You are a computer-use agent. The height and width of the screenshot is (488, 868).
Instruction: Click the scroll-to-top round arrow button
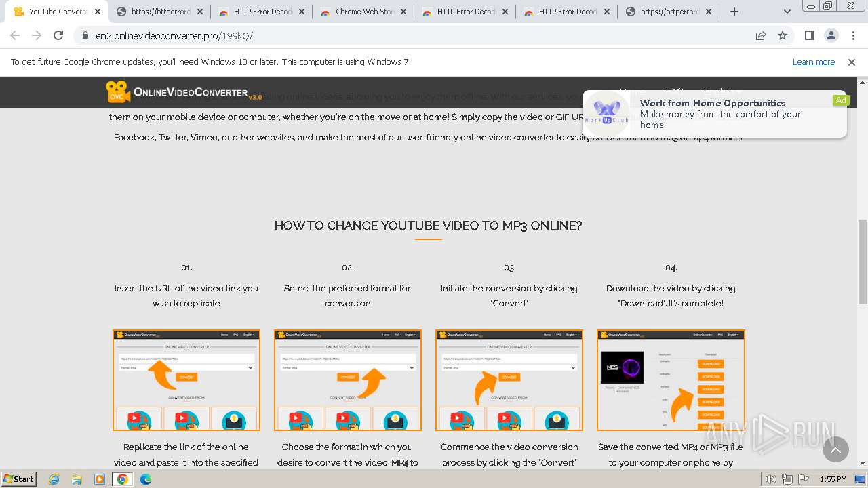point(835,449)
